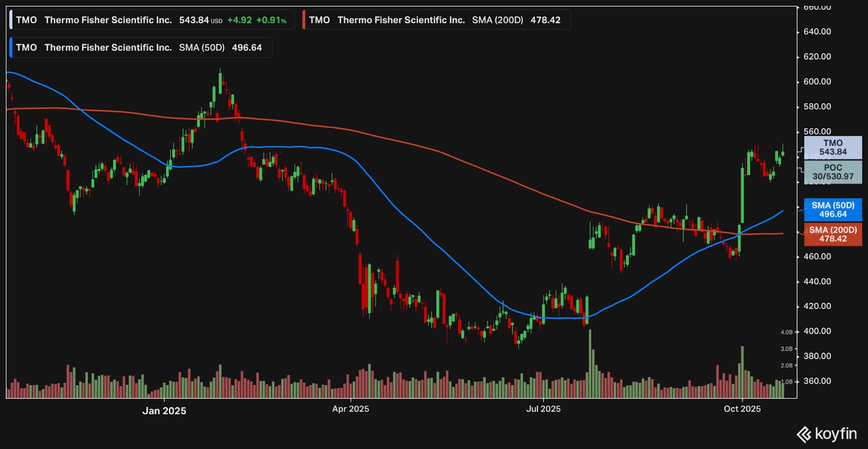Screen dimensions: 868x449
Task: Click the +0.91% change value in legend
Action: point(271,20)
